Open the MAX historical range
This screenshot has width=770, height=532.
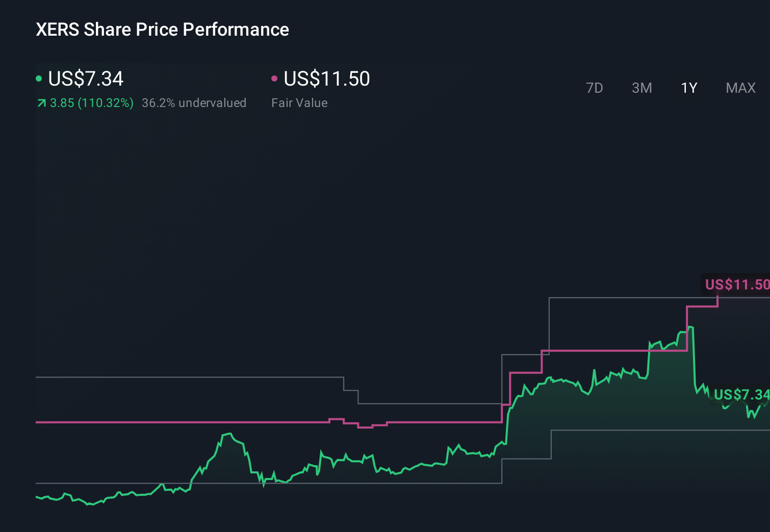tap(740, 88)
